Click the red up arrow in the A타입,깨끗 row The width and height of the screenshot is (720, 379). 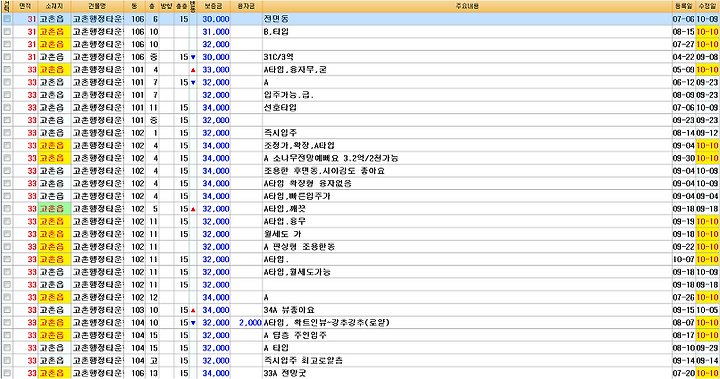[193, 209]
